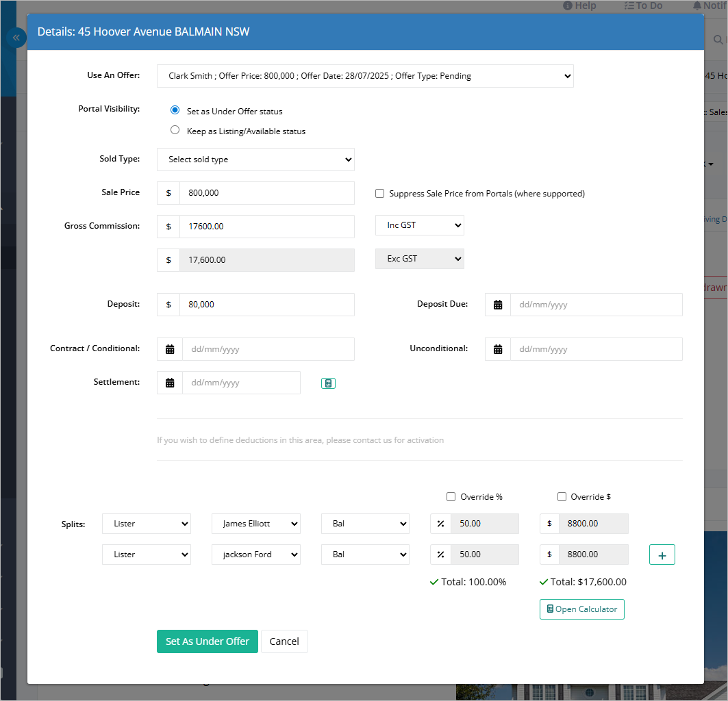Open the Unconditional date calendar icon
The width and height of the screenshot is (728, 701).
pos(498,349)
